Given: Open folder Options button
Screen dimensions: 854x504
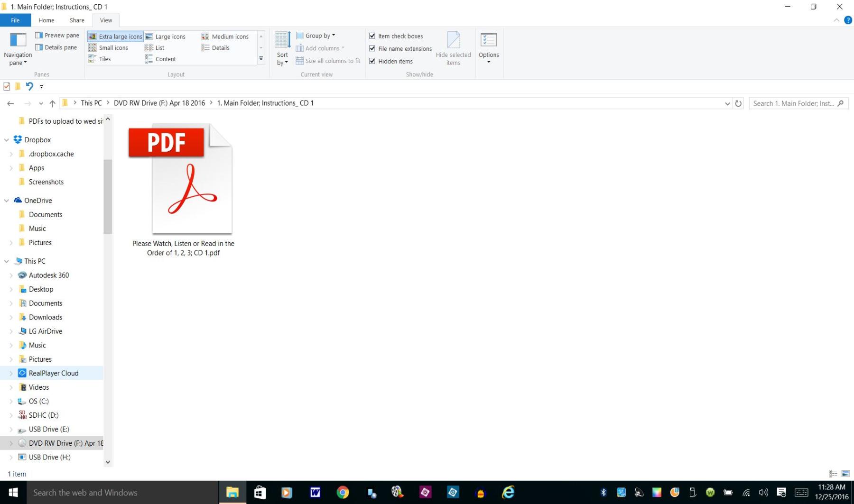Looking at the screenshot, I should pyautogui.click(x=489, y=49).
